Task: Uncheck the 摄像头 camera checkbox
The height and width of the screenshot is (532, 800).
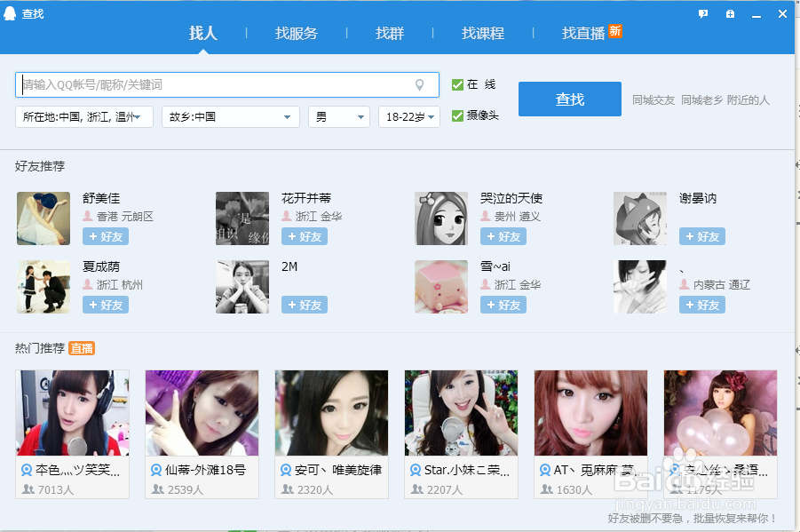Action: pos(457,115)
